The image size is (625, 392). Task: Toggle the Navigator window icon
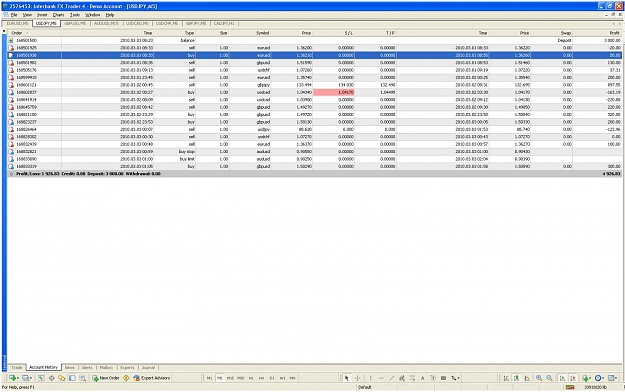click(62, 378)
